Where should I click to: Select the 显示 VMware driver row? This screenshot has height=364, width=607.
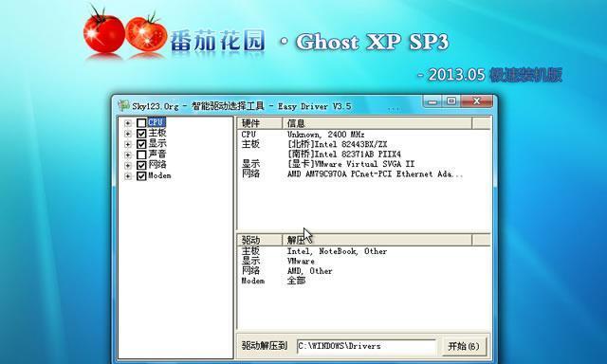363,261
